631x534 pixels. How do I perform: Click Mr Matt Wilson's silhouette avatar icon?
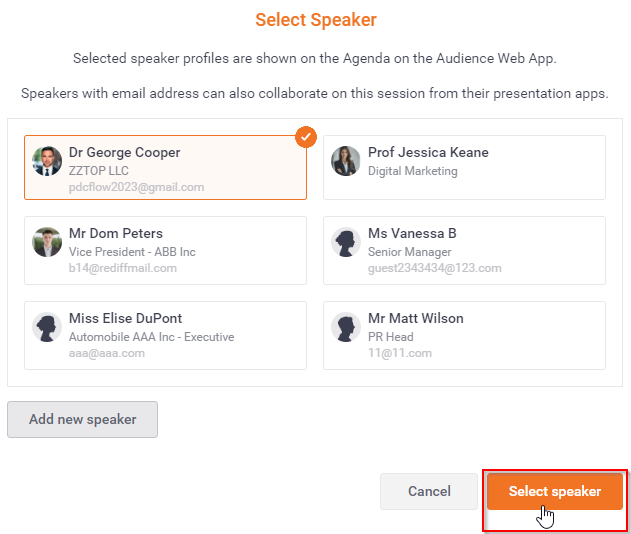point(346,327)
